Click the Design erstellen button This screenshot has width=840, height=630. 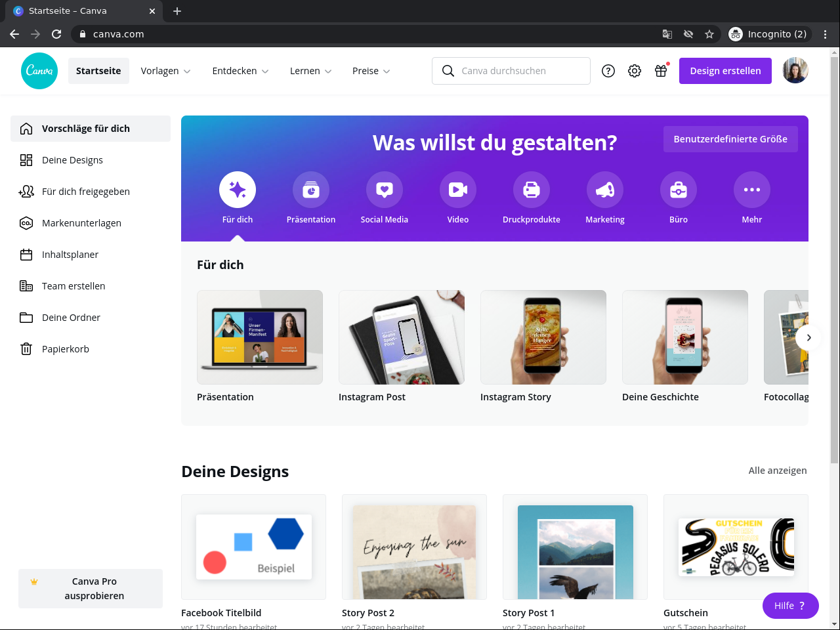click(x=725, y=71)
